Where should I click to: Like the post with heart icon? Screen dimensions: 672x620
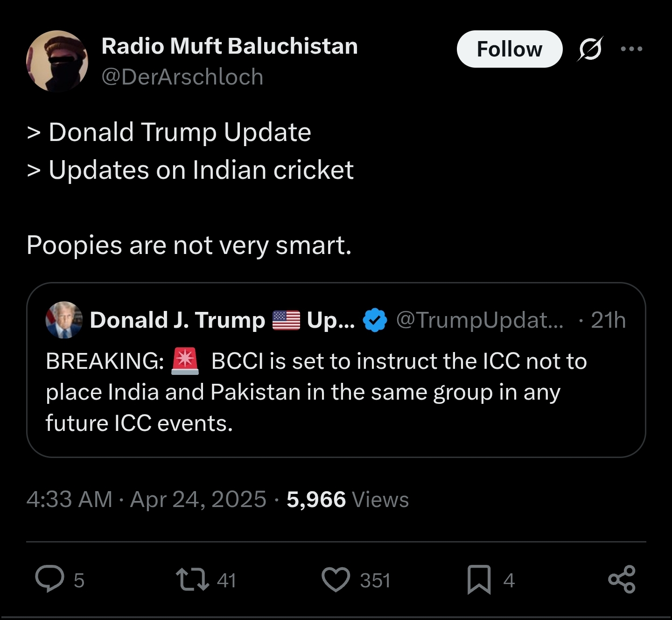(x=336, y=580)
